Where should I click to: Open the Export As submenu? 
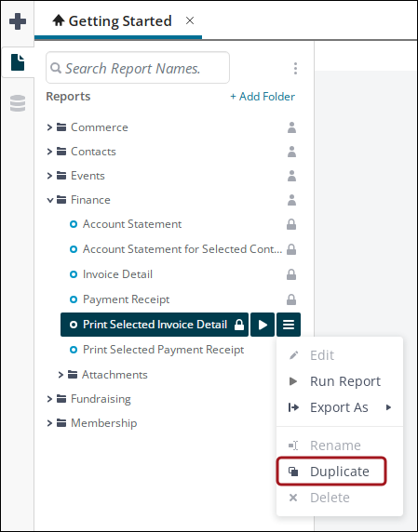pos(340,407)
